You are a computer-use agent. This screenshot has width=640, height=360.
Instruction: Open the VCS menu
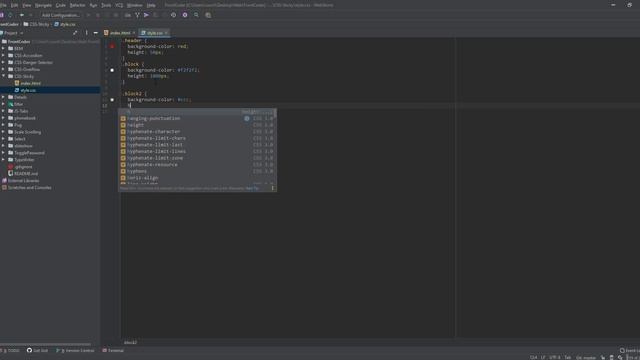[119, 5]
